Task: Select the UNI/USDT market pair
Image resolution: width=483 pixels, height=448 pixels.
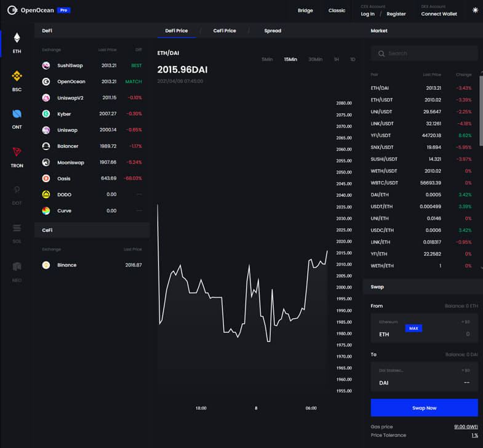Action: click(421, 111)
